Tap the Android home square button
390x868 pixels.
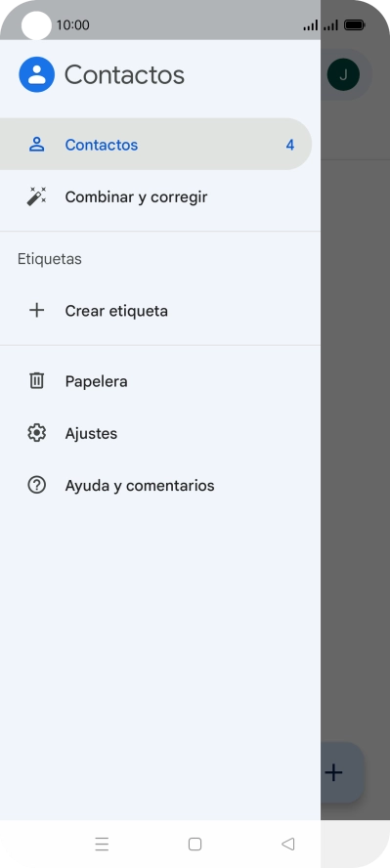coord(195,844)
